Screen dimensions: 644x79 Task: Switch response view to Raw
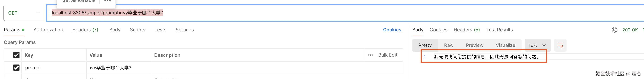coord(449,45)
